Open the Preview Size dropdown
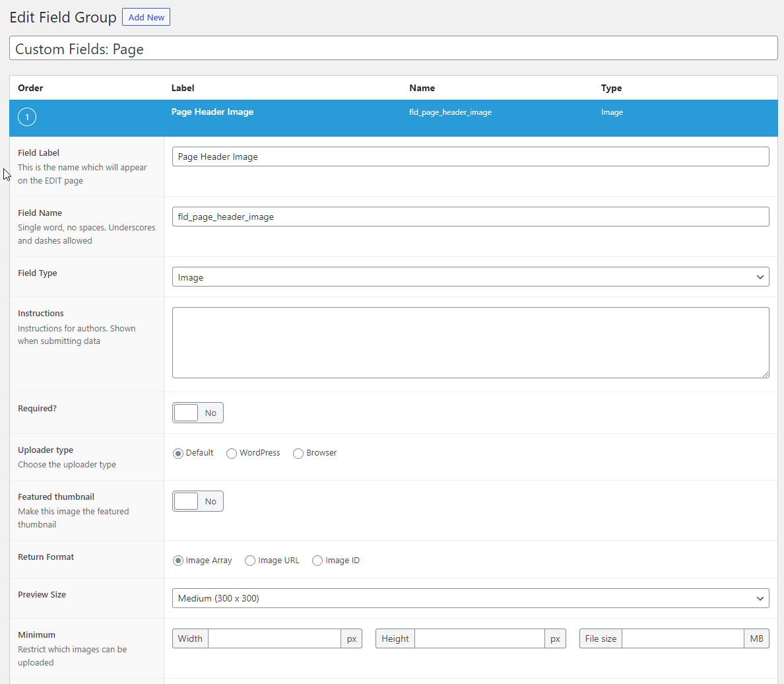The height and width of the screenshot is (684, 784). [x=471, y=598]
